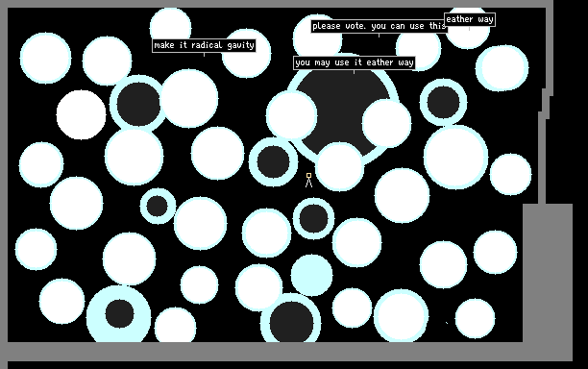Click the dark circle with thick cyan ring at bottom-left
This screenshot has height=369, width=588.
click(119, 313)
